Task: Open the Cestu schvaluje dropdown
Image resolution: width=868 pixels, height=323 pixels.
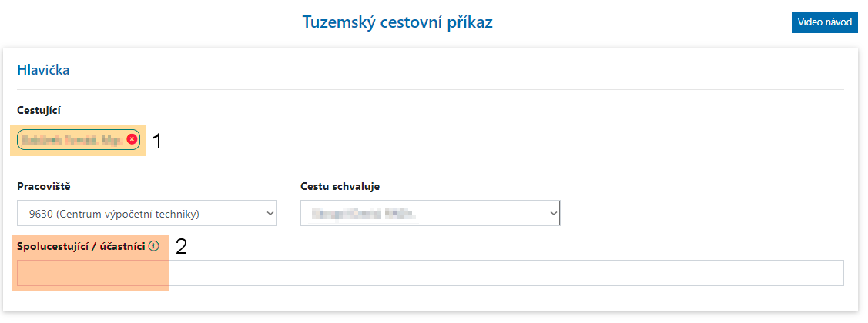Action: (430, 213)
